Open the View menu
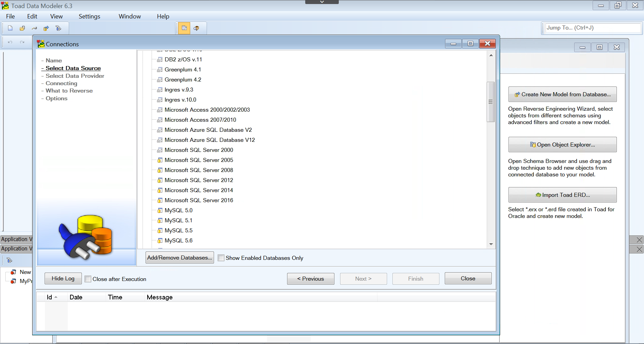 (x=56, y=16)
